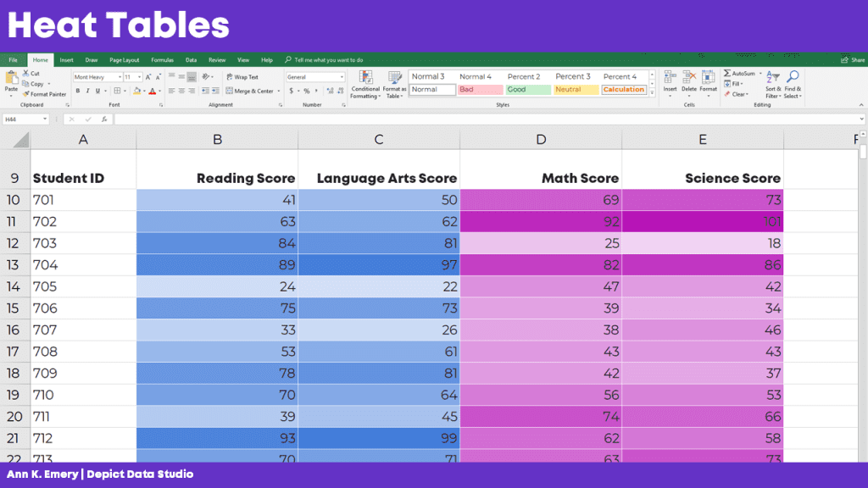Click the Decrease Decimal icon
This screenshot has width=868, height=488.
tap(340, 91)
